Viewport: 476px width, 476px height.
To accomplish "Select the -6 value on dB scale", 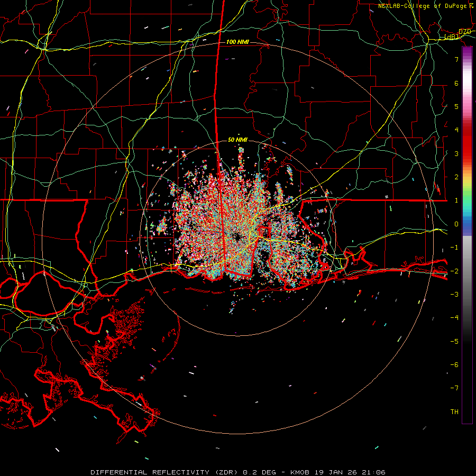I will coord(454,364).
